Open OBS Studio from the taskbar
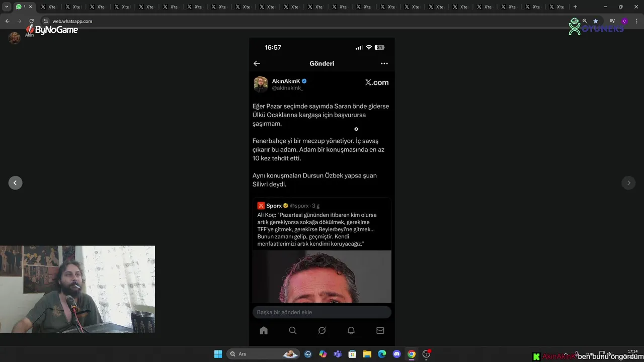 [x=427, y=354]
